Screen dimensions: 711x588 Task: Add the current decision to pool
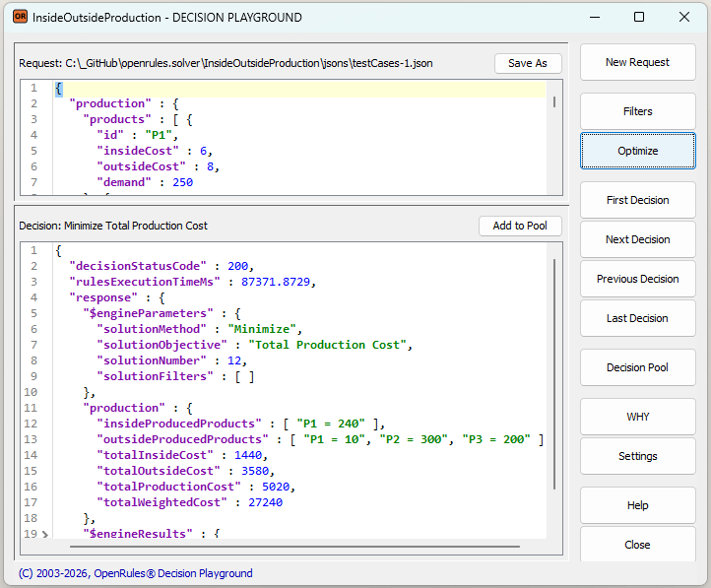(520, 226)
